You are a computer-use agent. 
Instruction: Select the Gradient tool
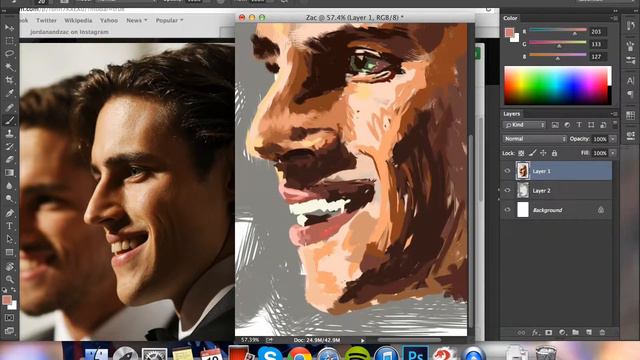(9, 173)
